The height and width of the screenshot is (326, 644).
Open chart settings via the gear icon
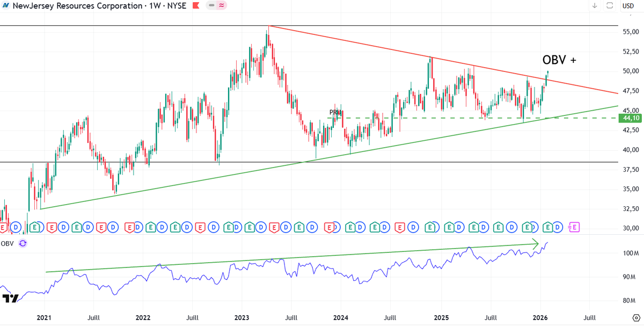pos(635,317)
